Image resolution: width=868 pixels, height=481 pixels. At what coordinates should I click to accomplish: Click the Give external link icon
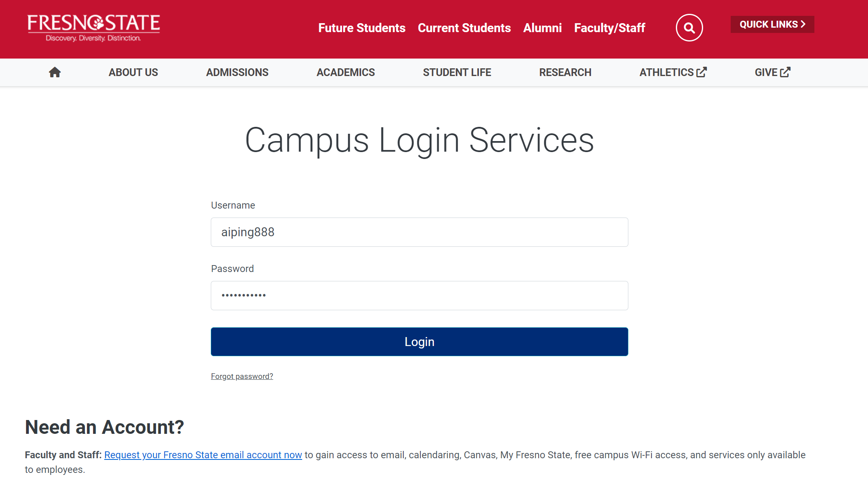click(x=788, y=72)
